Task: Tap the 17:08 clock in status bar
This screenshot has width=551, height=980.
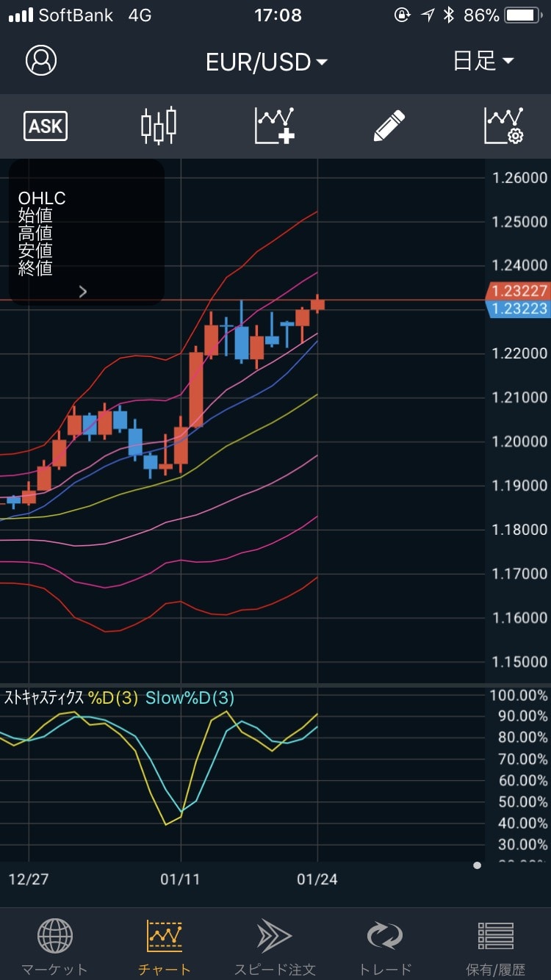Action: (278, 15)
